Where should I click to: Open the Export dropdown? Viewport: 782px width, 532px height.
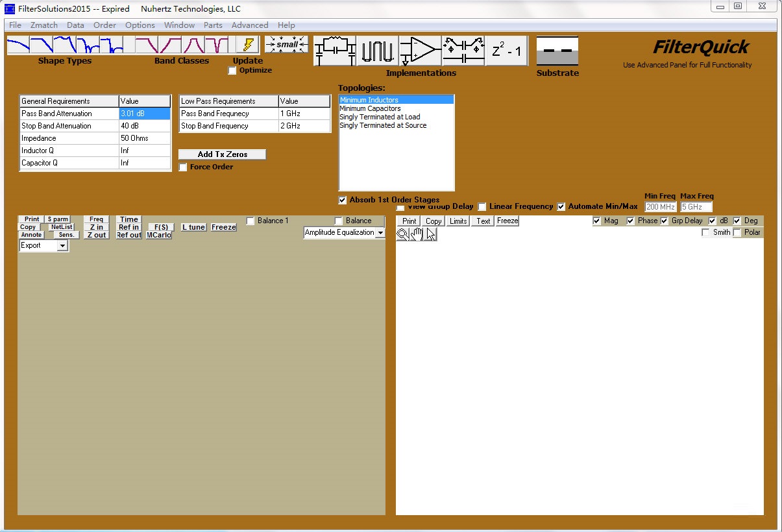(62, 245)
